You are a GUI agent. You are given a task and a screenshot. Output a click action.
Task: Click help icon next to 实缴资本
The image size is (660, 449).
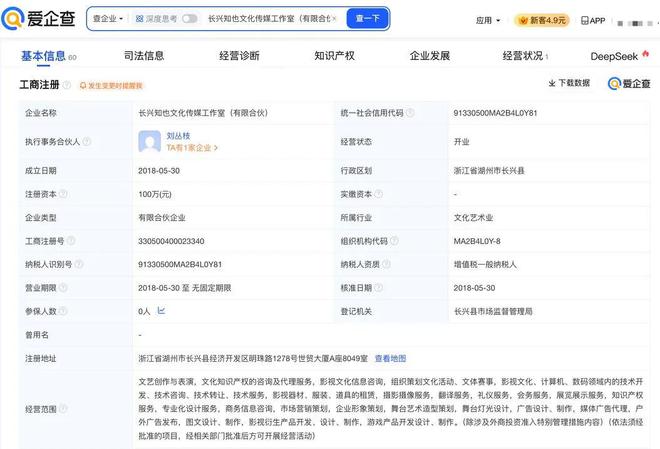pos(378,194)
